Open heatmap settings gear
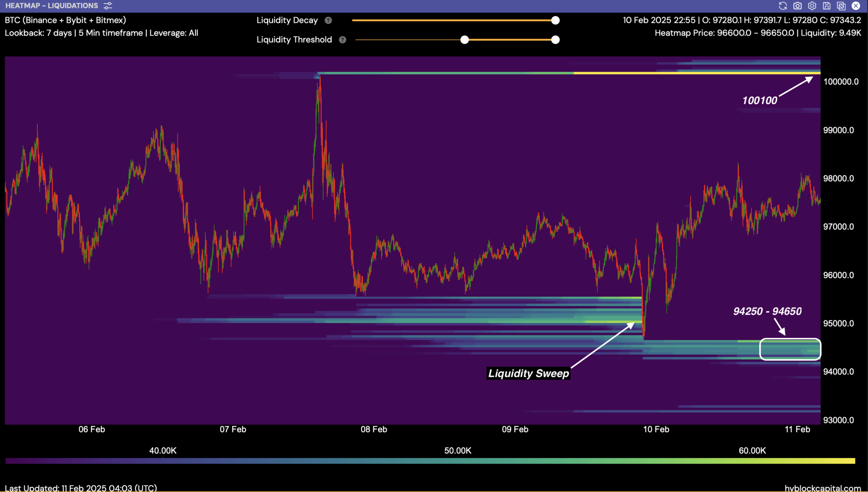 click(x=812, y=6)
